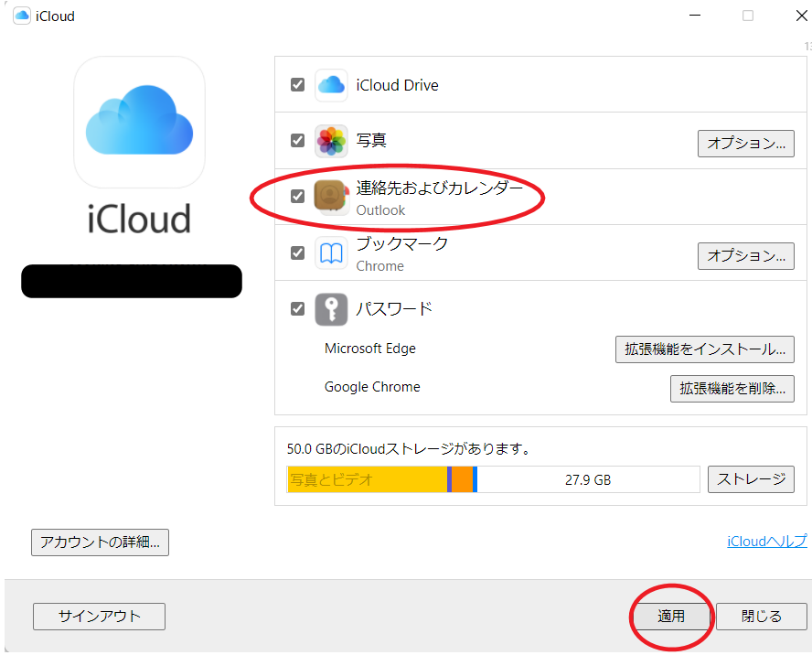812x655 pixels.
Task: Click the ブックマーク label
Action: point(401,243)
